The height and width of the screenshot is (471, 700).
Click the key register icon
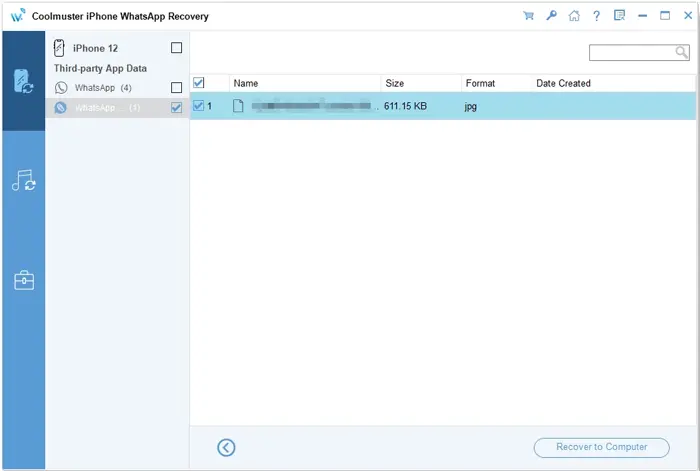pos(551,16)
